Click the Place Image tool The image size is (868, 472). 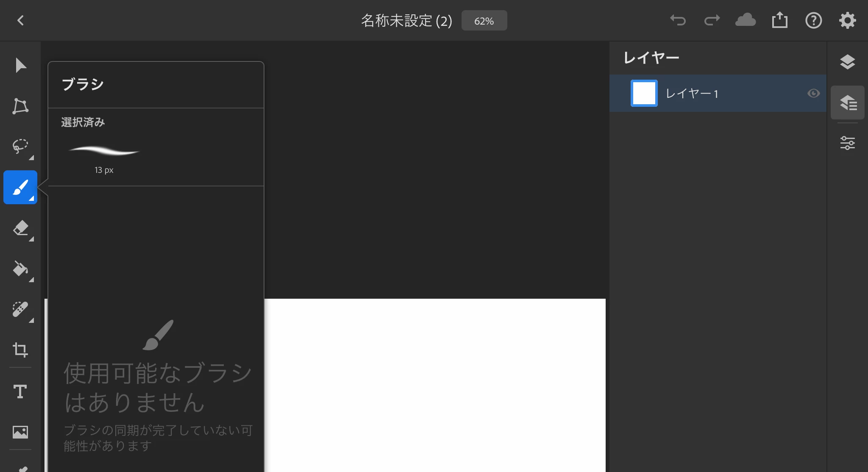pos(20,432)
